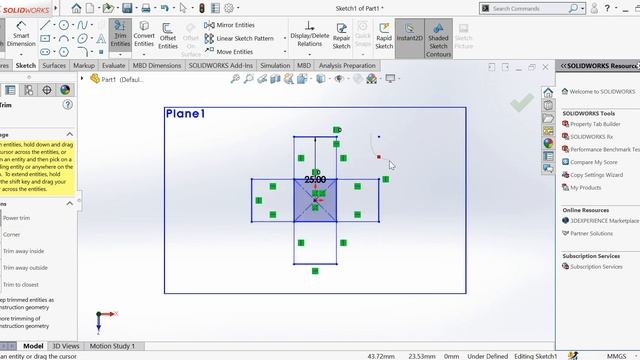Open Copy Settings Wizard link
Viewport: 640px width, 360px height.
pyautogui.click(x=596, y=175)
